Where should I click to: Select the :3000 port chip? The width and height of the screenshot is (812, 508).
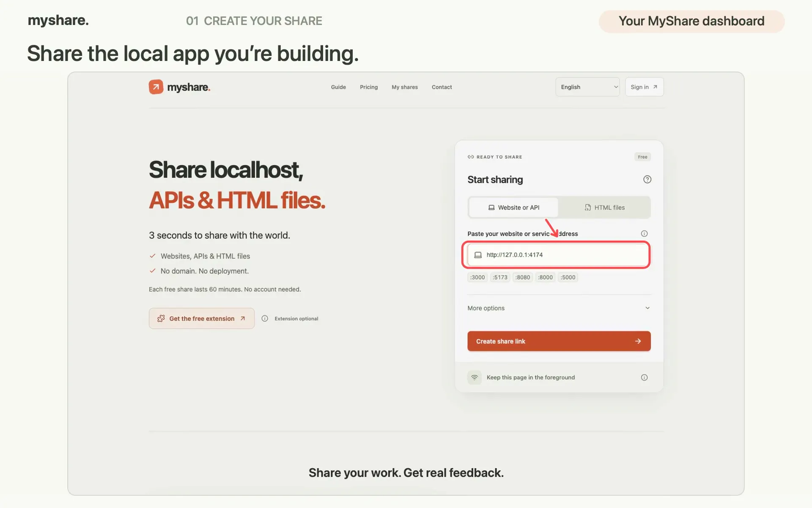point(477,277)
